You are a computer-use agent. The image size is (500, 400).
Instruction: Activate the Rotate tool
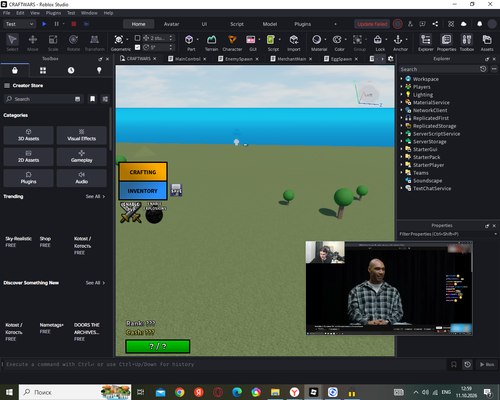click(73, 42)
